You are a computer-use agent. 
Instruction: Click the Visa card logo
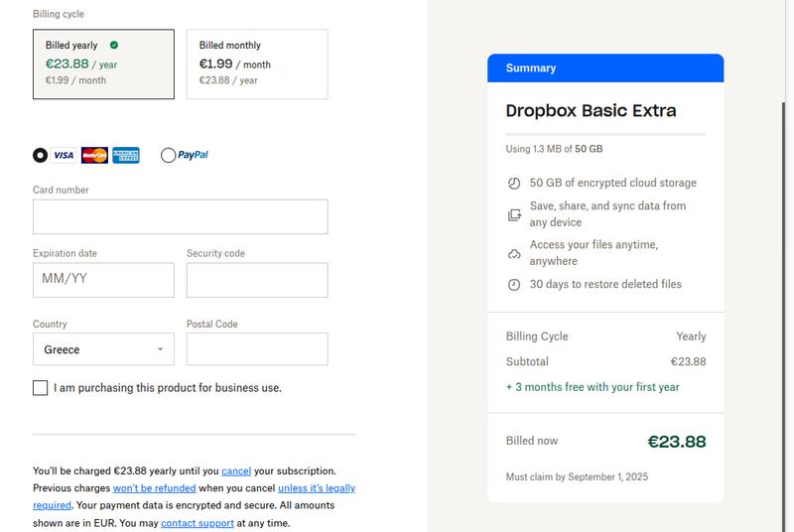64,155
